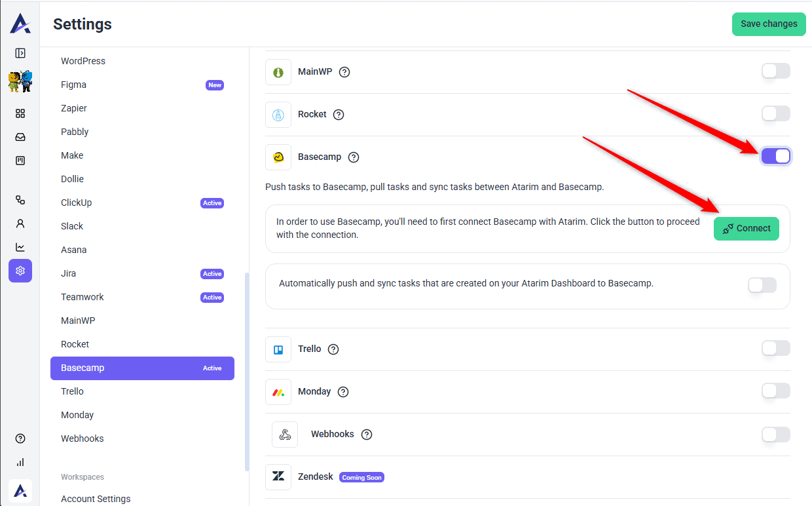Click the Atarim logo at bottom of rail
812x506 pixels.
[x=20, y=490]
